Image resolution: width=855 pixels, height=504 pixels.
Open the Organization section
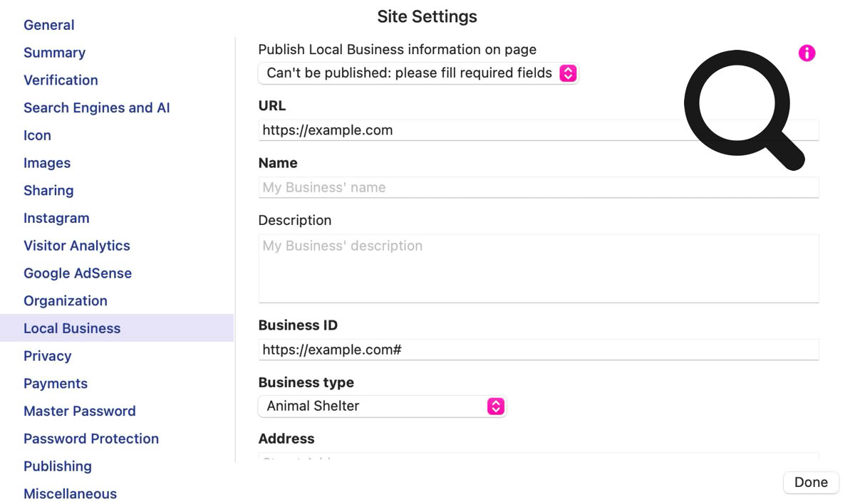pos(66,301)
